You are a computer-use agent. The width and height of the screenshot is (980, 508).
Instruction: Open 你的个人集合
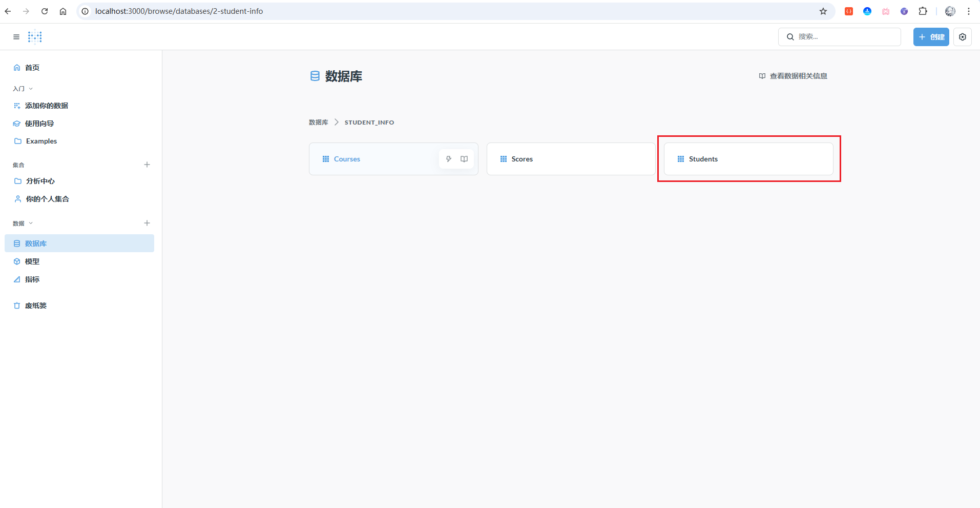click(x=79, y=199)
